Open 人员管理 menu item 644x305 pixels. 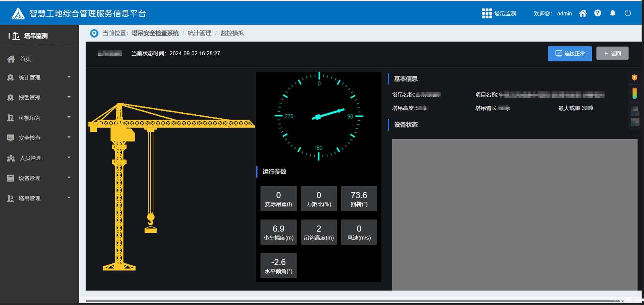coord(31,158)
